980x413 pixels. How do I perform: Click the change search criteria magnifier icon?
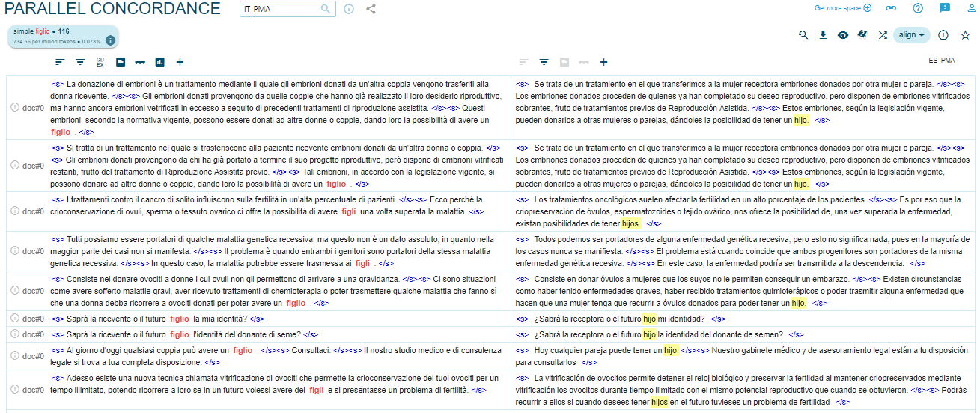tap(803, 35)
